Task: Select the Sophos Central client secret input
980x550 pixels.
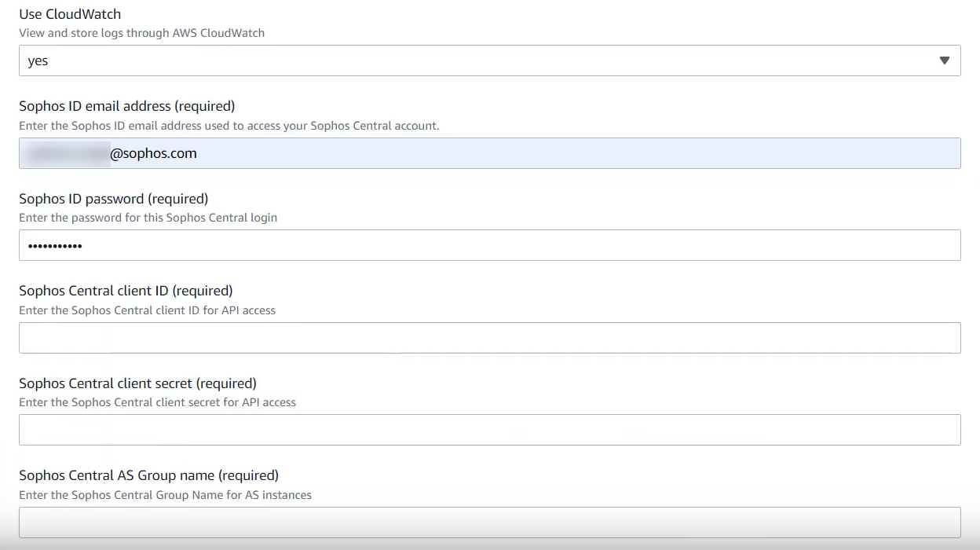Action: [489, 430]
